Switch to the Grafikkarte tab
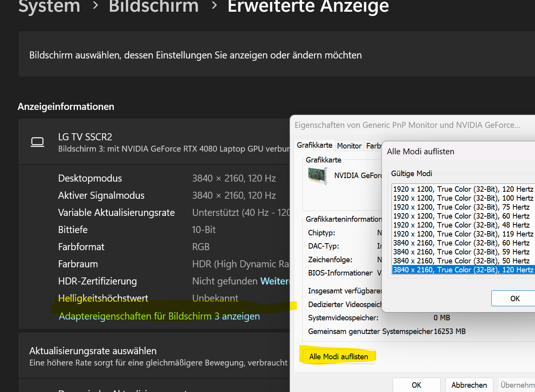Screen dimensions: 535x392 coord(314,145)
